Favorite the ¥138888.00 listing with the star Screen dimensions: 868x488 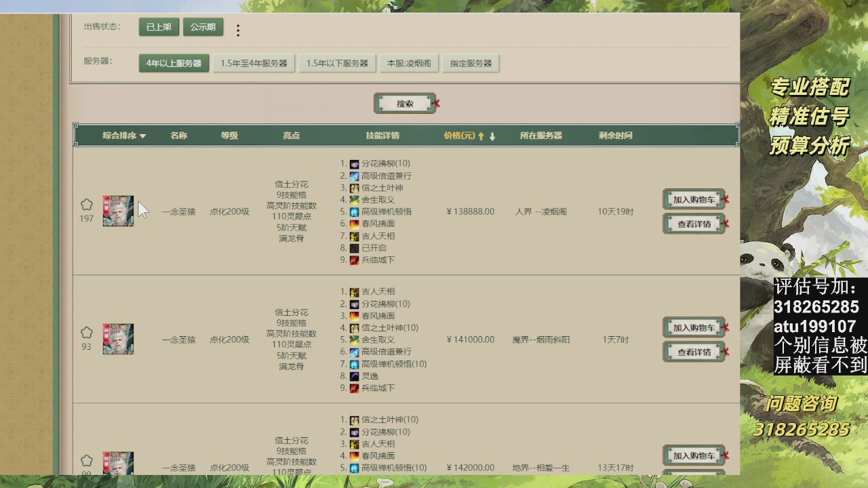click(87, 205)
